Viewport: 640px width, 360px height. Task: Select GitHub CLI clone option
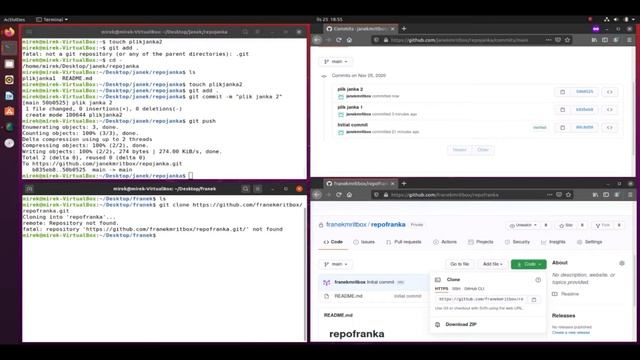click(x=474, y=289)
